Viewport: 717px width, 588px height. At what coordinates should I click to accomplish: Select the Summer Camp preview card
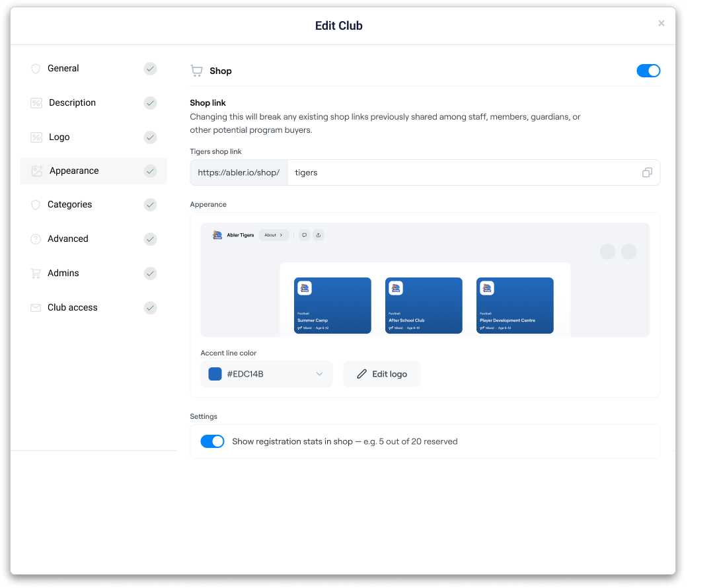[332, 305]
